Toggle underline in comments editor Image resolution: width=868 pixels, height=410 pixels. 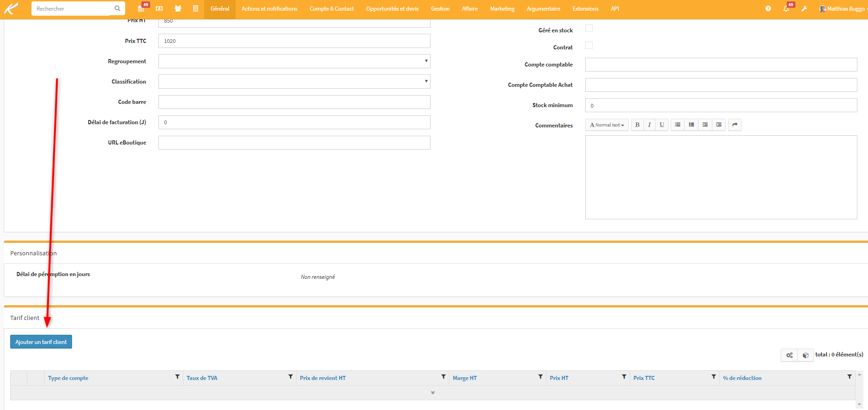point(662,125)
